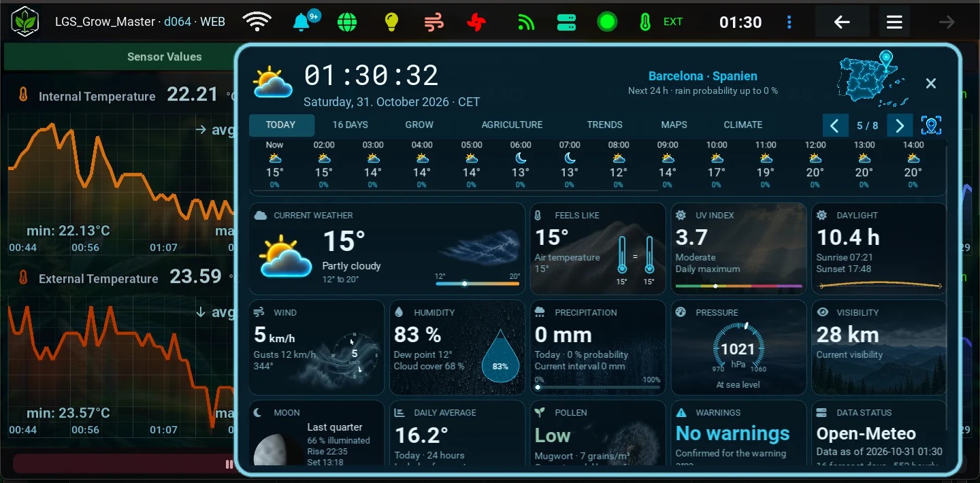Screen dimensions: 980x483
Task: Click the Precipitation cloud icon
Action: (x=540, y=313)
